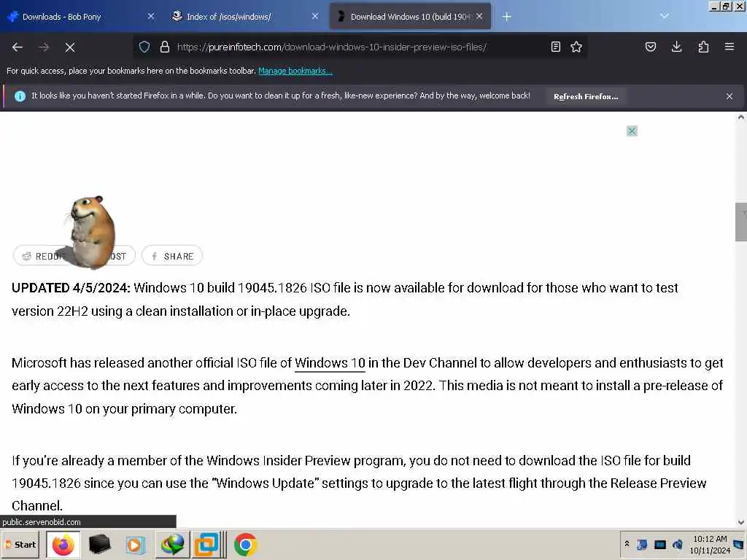The width and height of the screenshot is (747, 560).
Task: Open the VMware taskbar icon
Action: point(208,544)
